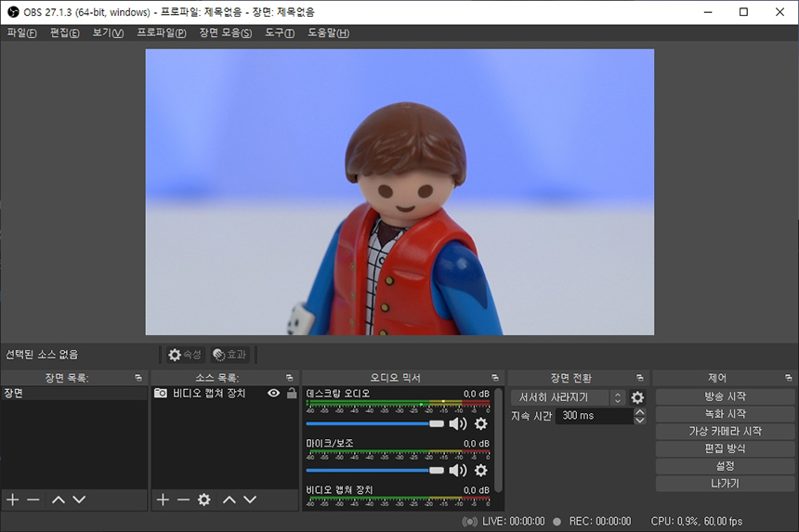The image size is (799, 532).
Task: Pop out the 장면 목록 dock
Action: [138, 378]
